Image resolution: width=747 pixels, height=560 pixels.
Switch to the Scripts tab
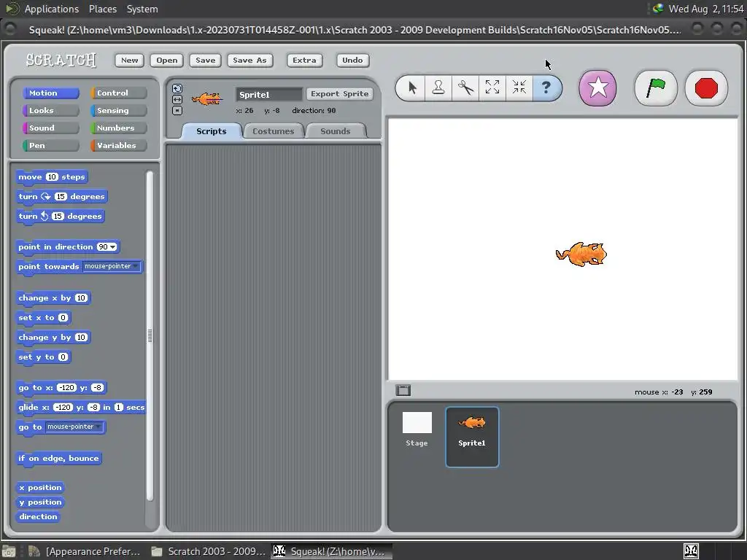pyautogui.click(x=212, y=131)
